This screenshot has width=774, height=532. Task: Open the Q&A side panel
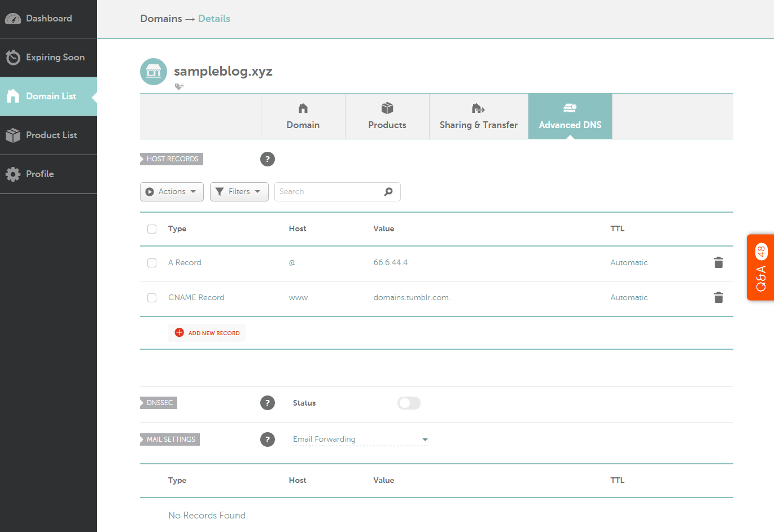[x=760, y=267]
